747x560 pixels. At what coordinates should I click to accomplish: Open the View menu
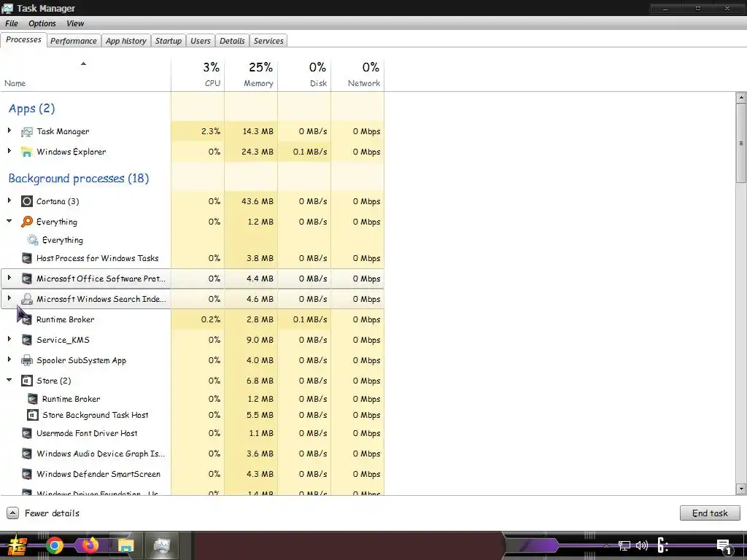point(75,23)
